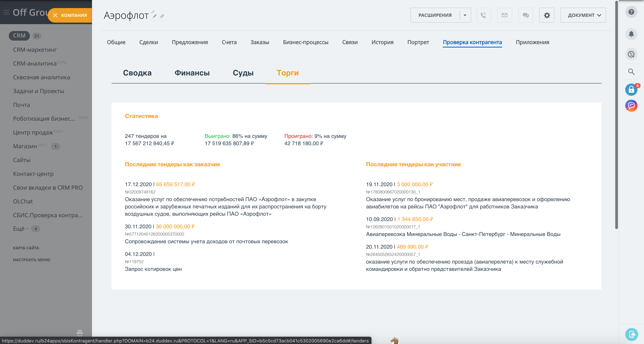Open chat with the speech bubbles icon
Viewport: 644px width, 344px height.
coord(526,15)
